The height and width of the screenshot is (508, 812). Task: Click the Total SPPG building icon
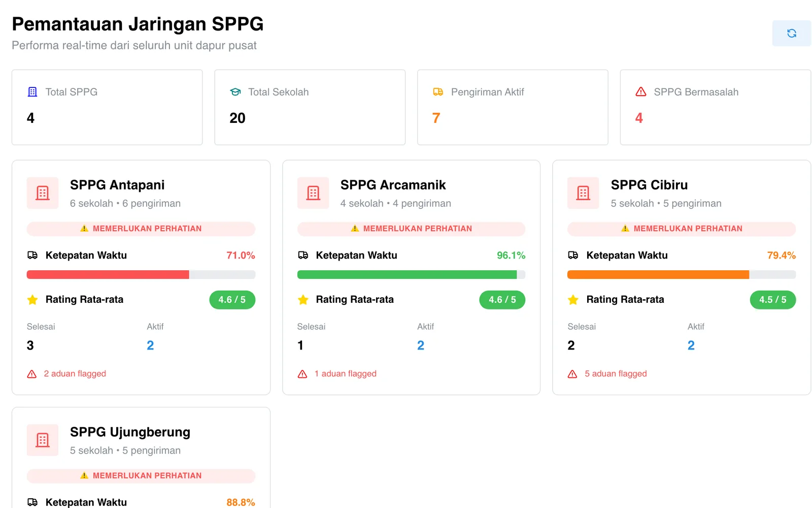(x=32, y=92)
